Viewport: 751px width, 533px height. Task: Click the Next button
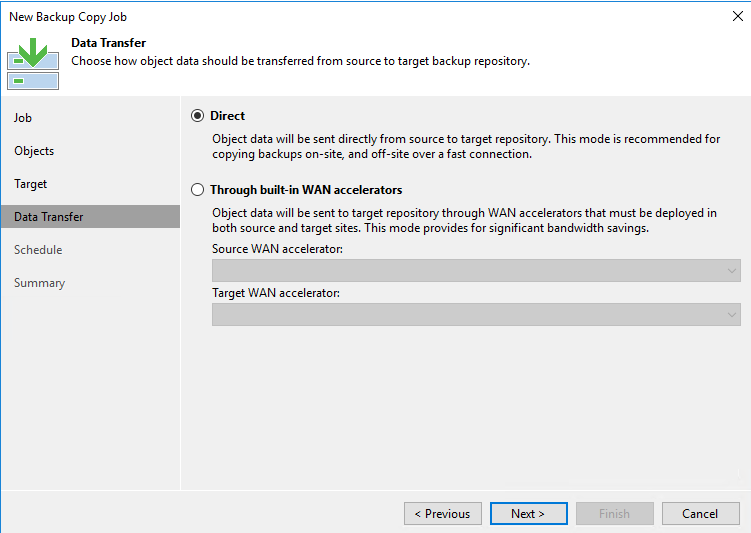[528, 513]
